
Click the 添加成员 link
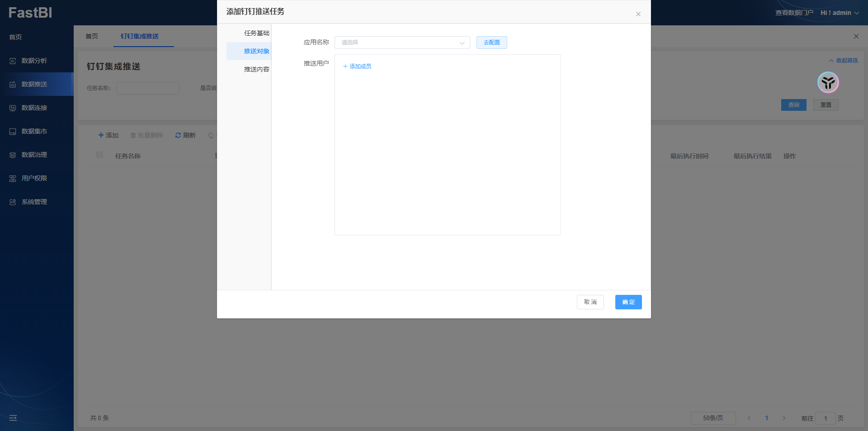(357, 66)
